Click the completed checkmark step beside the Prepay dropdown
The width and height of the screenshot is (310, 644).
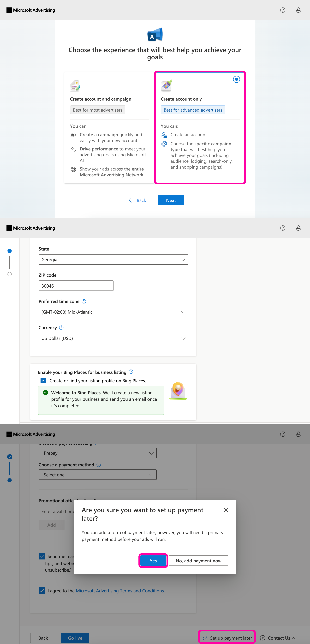point(10,457)
